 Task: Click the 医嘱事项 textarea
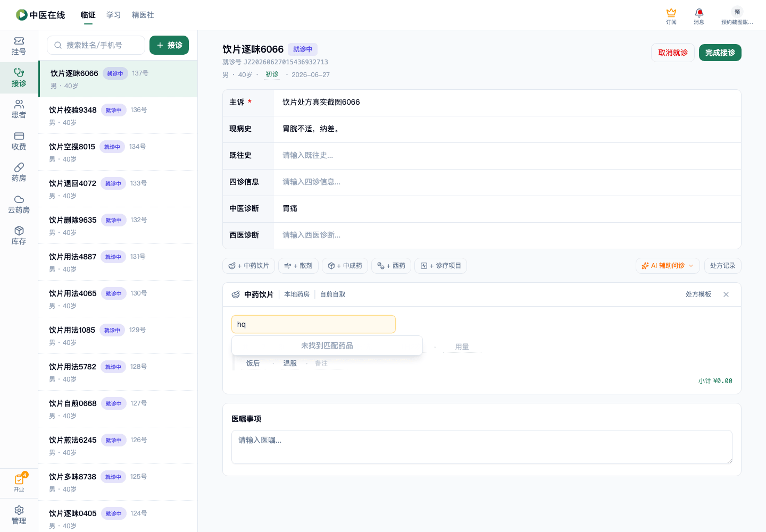click(482, 447)
